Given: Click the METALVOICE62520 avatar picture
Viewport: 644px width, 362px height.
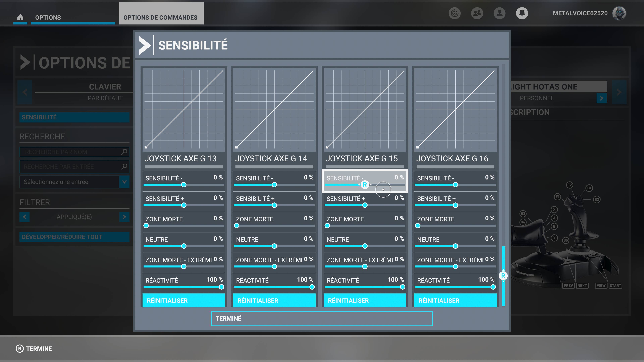Looking at the screenshot, I should [619, 13].
